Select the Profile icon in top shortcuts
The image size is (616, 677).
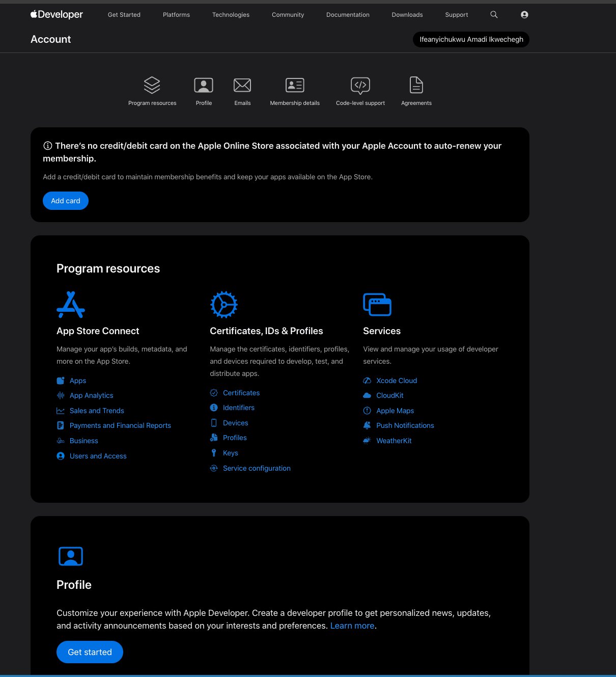[x=204, y=85]
